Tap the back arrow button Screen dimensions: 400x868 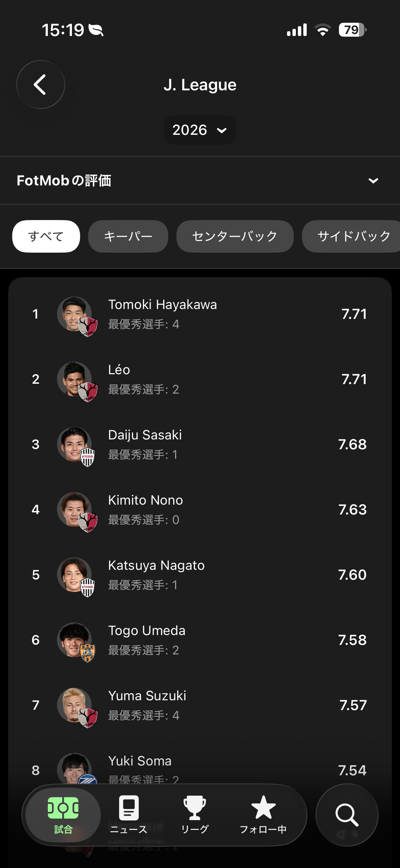[40, 85]
